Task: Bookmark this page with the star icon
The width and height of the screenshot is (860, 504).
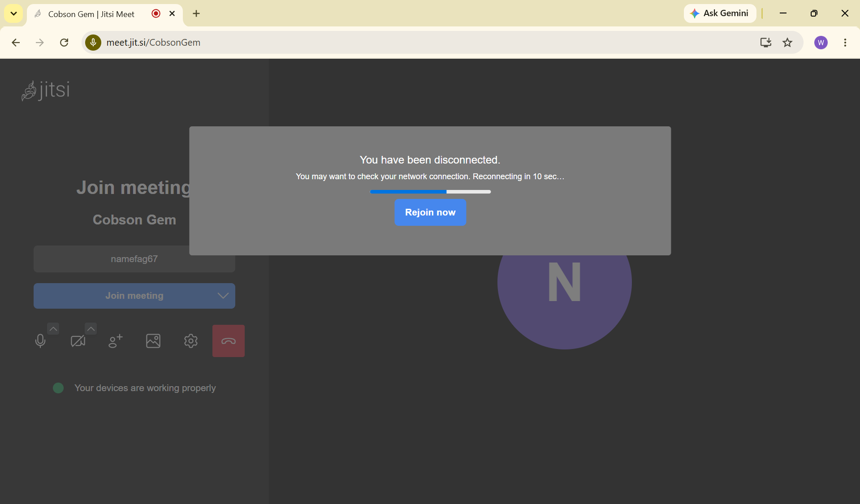Action: 787,43
